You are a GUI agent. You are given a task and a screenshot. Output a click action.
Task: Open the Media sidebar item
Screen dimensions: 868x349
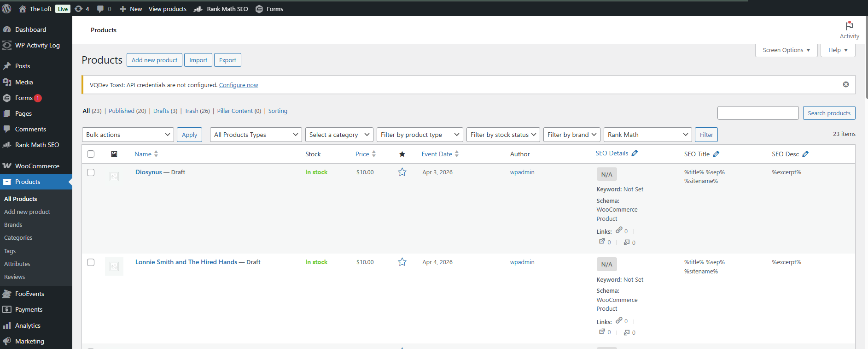[24, 82]
